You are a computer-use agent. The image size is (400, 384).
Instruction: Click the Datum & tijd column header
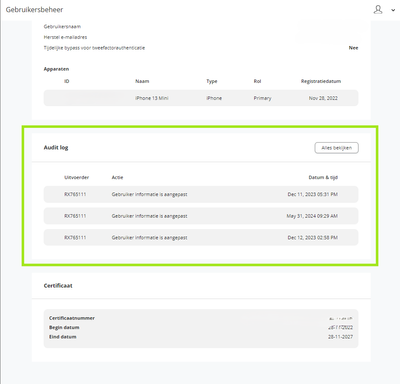(x=323, y=177)
